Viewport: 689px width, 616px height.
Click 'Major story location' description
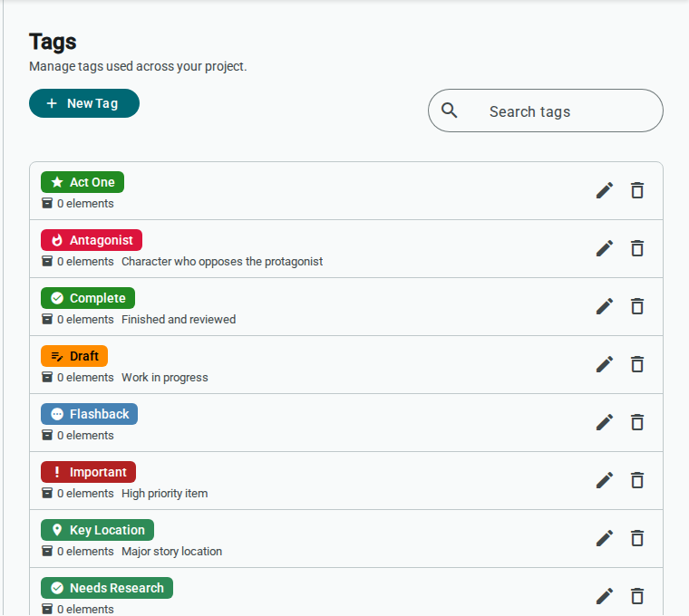(171, 552)
